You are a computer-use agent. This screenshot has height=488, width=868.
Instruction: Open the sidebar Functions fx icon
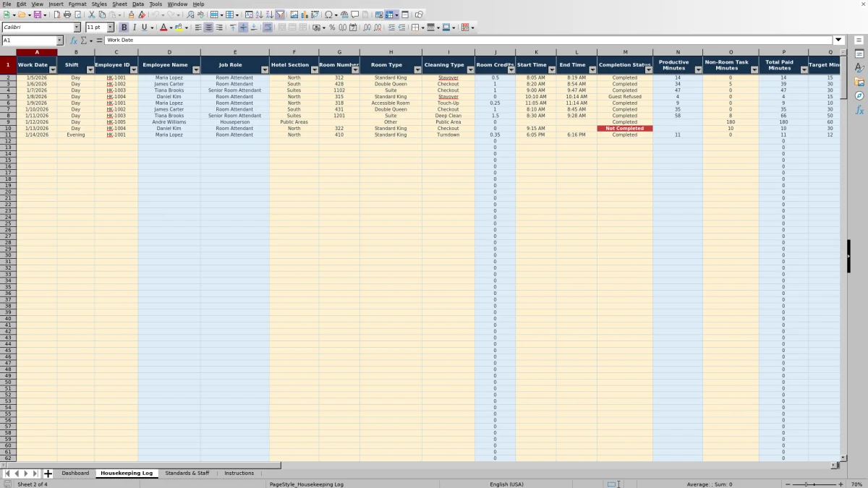pos(859,110)
